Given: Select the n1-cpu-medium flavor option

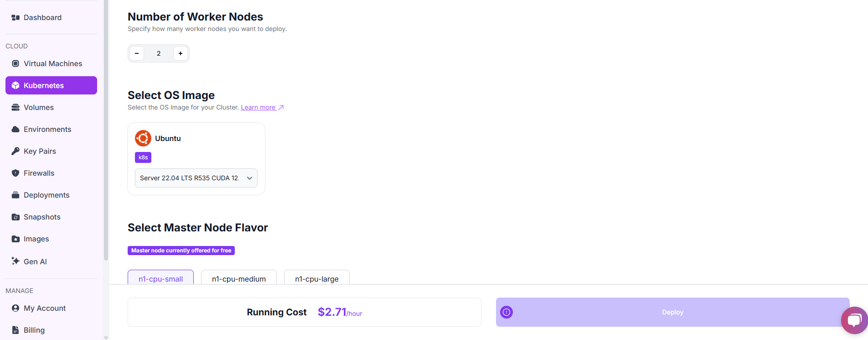Looking at the screenshot, I should 238,279.
